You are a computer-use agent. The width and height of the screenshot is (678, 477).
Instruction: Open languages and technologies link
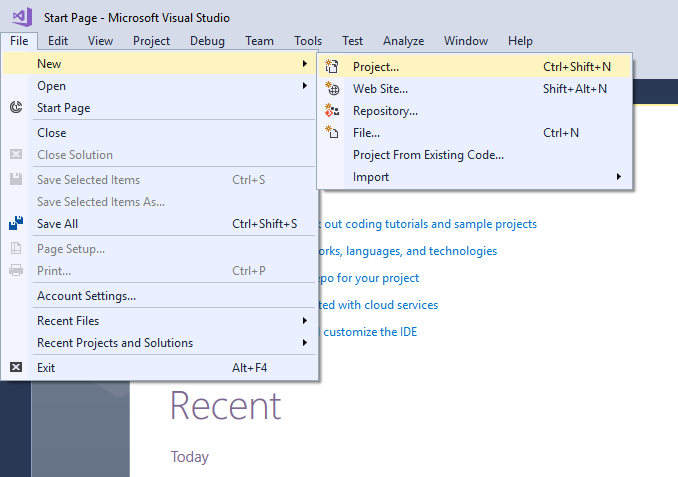pos(408,251)
